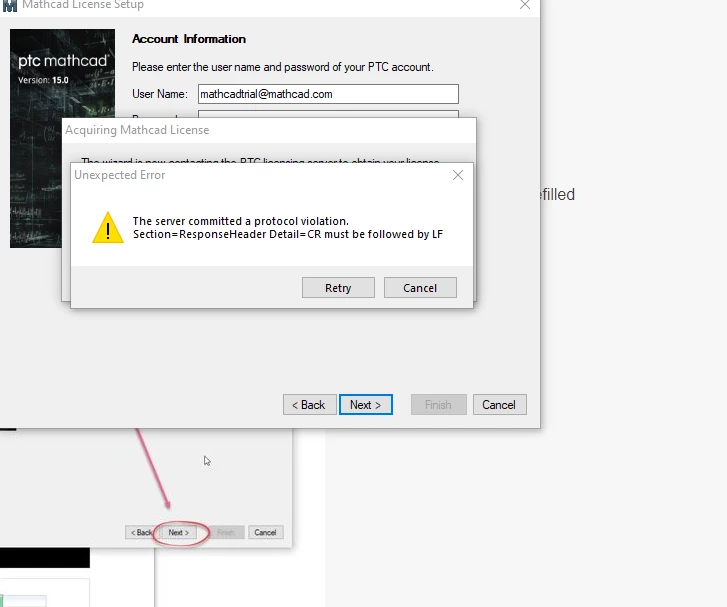This screenshot has width=727, height=607.
Task: Close the Unexpected Error dialog
Action: 458,175
